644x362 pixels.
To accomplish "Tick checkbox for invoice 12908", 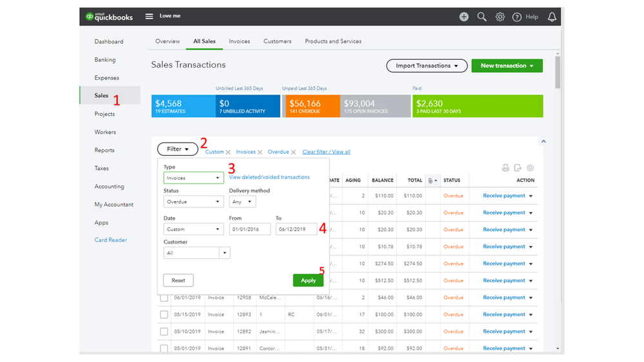I will (x=164, y=298).
